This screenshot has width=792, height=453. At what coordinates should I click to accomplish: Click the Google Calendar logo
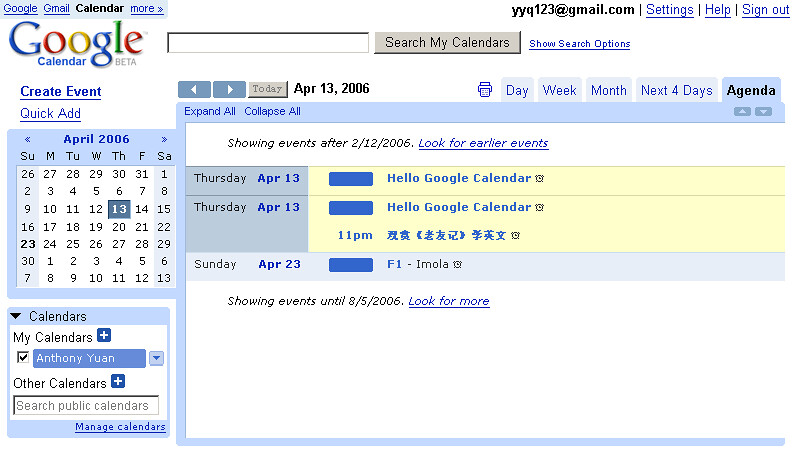click(77, 44)
